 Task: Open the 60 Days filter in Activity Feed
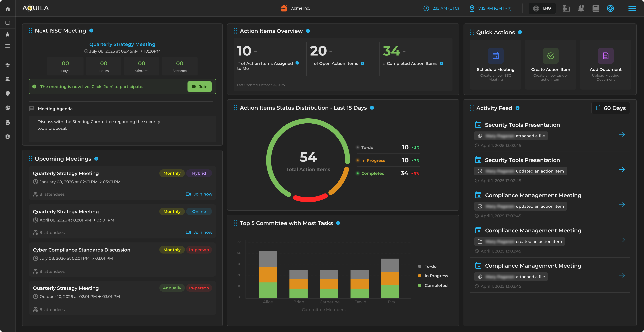(x=610, y=108)
